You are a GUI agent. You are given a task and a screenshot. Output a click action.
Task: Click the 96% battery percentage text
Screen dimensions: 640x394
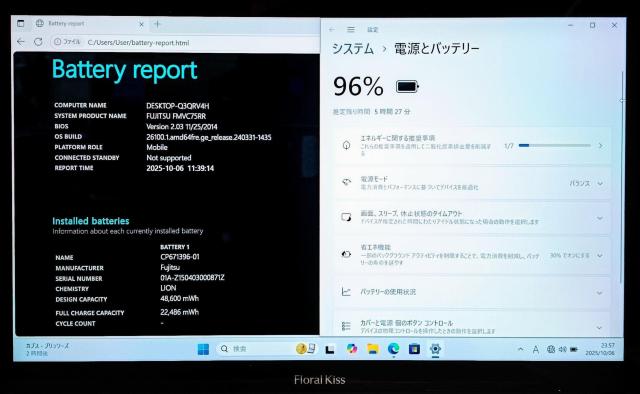tap(358, 87)
